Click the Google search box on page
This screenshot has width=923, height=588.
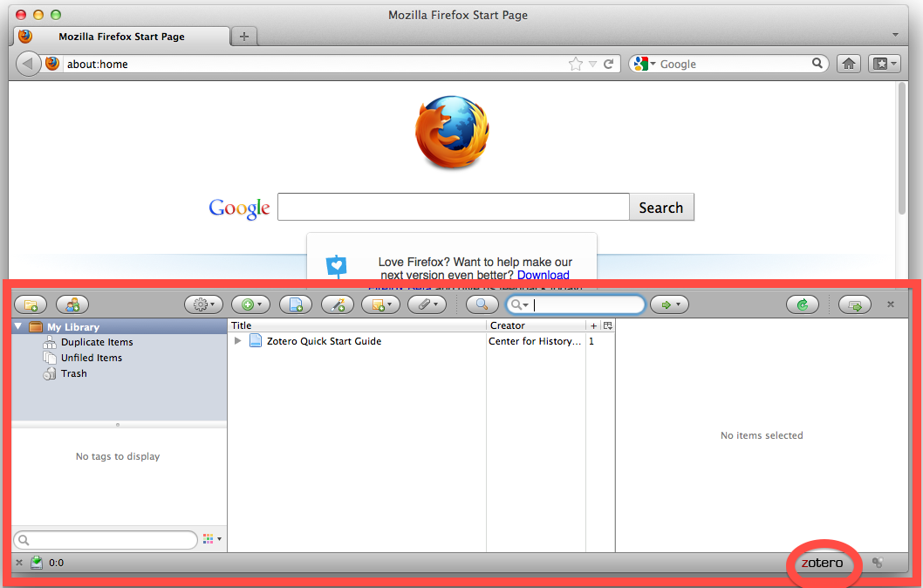pos(454,207)
